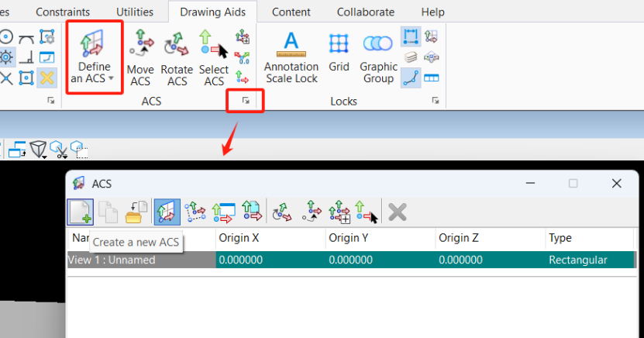Open the Define an ACS dropdown arrow

click(x=112, y=78)
